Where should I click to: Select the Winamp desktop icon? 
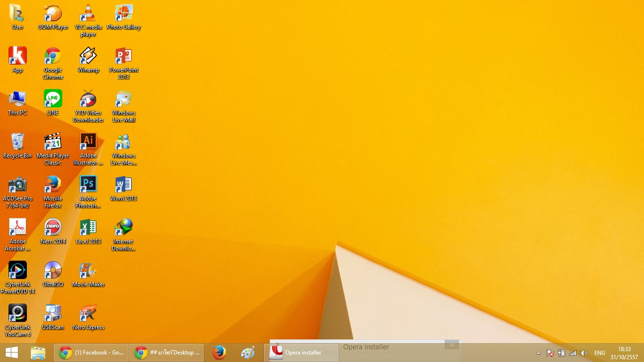(x=88, y=60)
